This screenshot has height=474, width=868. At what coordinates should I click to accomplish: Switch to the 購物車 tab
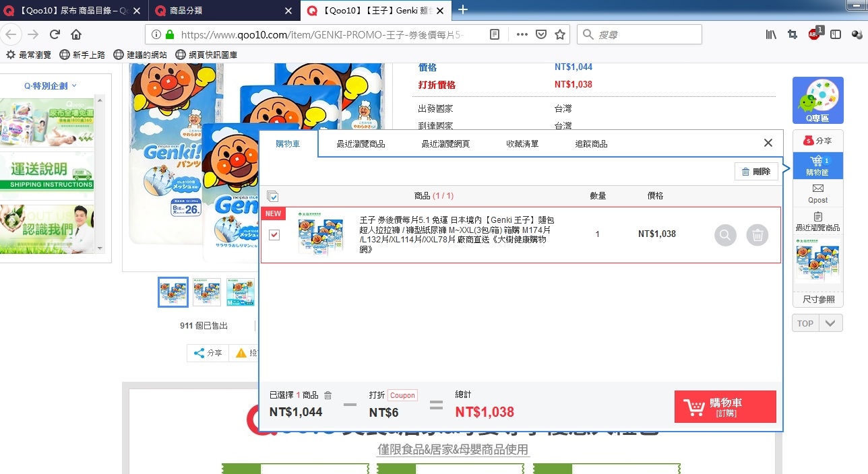[x=288, y=144]
